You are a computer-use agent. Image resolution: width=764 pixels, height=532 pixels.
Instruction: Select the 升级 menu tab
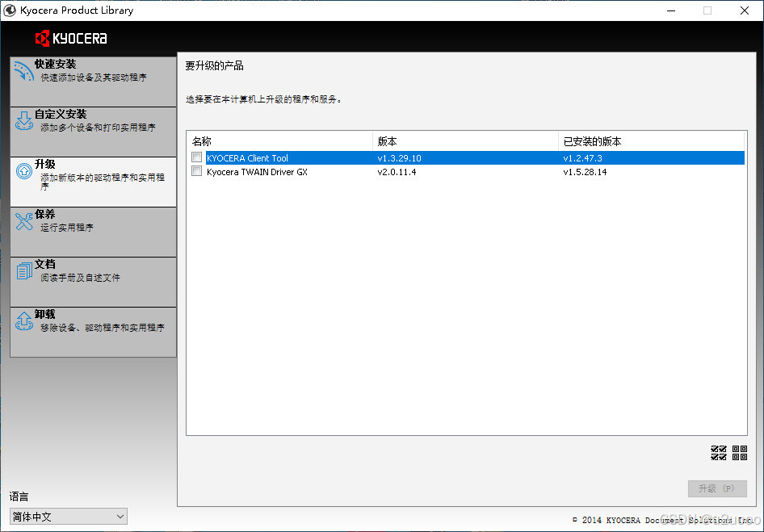tap(93, 182)
